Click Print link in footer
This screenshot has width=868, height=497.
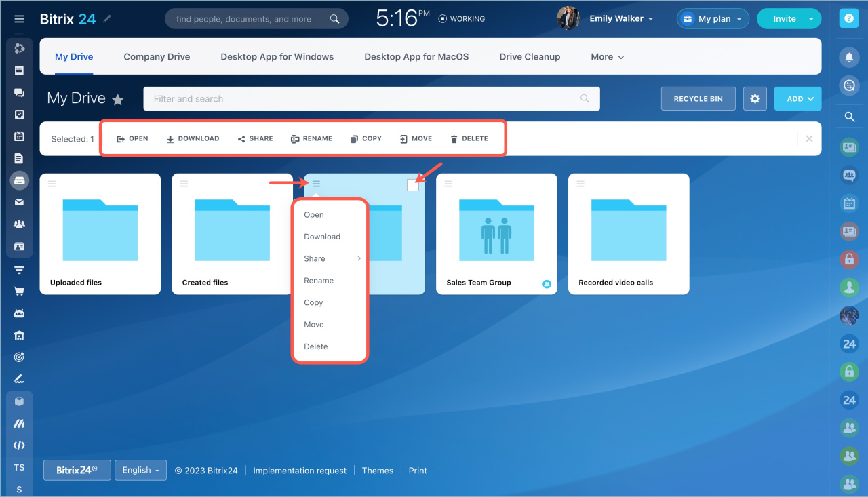tap(418, 471)
